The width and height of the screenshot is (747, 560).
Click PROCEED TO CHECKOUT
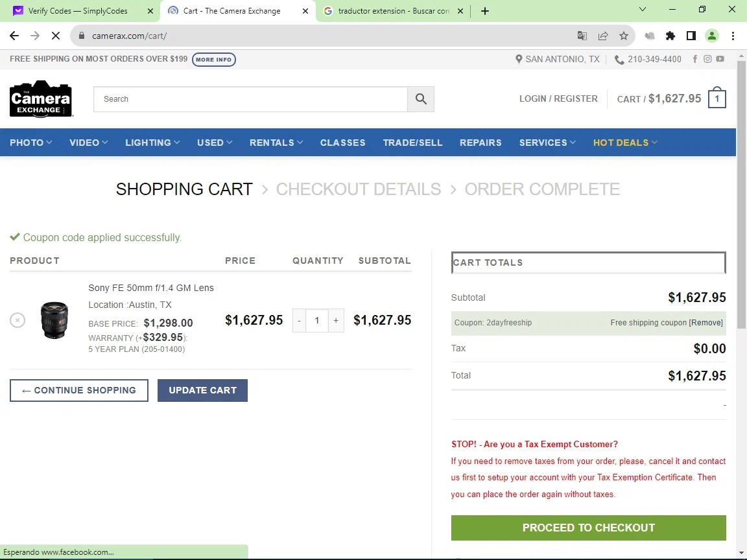(x=588, y=528)
